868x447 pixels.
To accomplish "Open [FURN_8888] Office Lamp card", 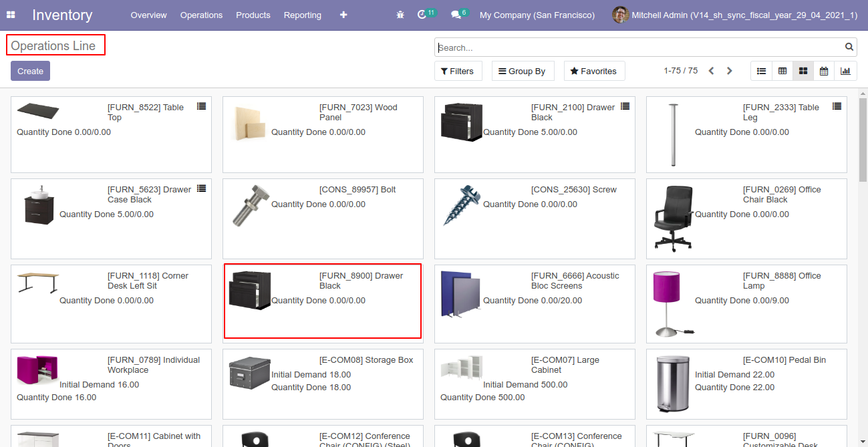I will pos(746,303).
